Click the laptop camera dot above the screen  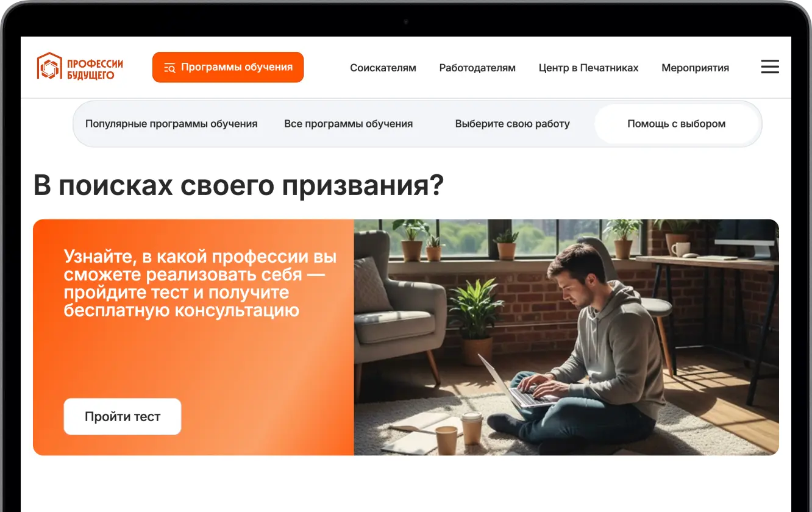(406, 22)
